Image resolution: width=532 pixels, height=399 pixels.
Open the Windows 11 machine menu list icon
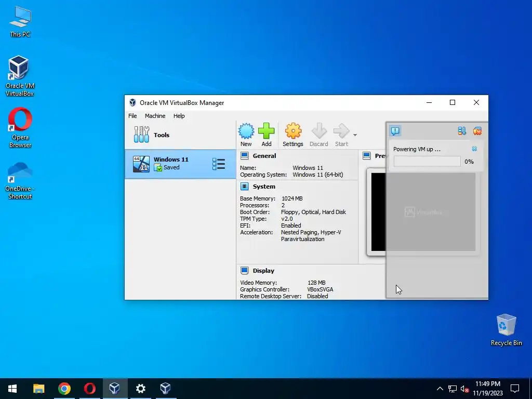pos(219,164)
